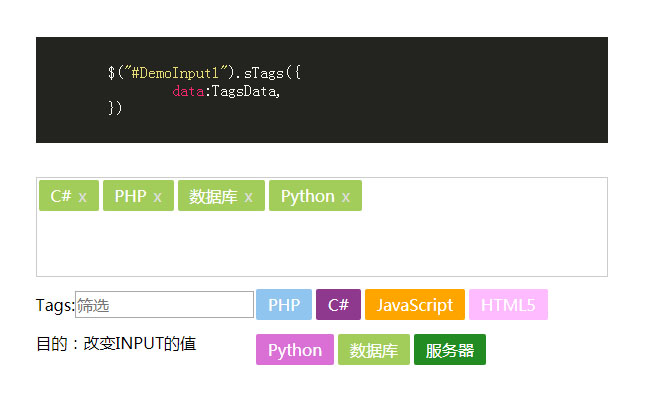The image size is (650, 404).
Task: Select the purple C# tag option
Action: [x=338, y=305]
